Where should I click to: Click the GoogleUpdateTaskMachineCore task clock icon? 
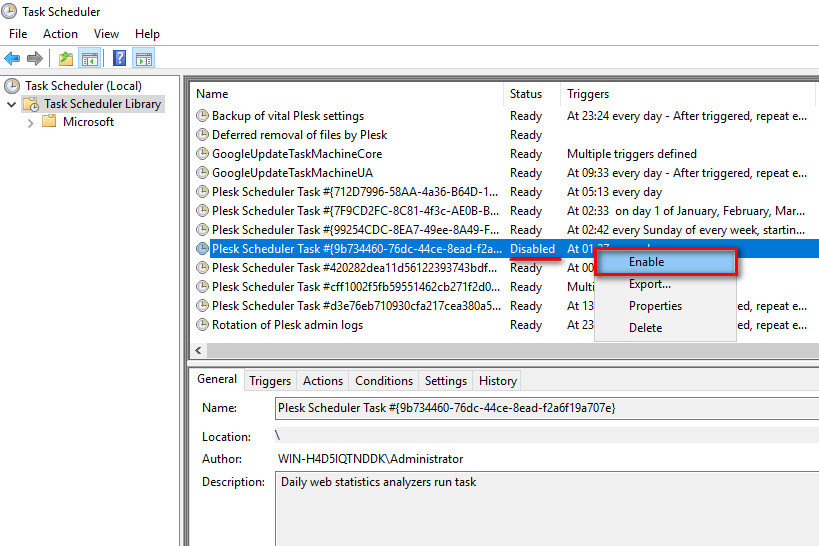203,154
